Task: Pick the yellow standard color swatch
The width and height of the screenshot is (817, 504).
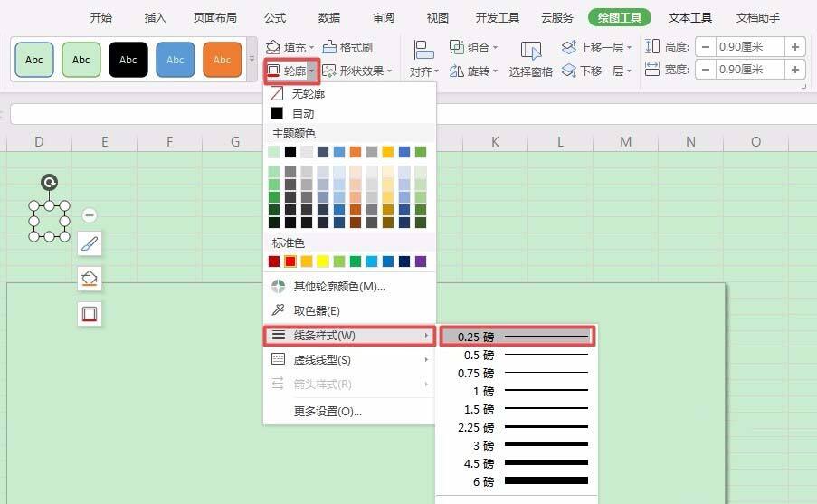Action: coord(323,262)
